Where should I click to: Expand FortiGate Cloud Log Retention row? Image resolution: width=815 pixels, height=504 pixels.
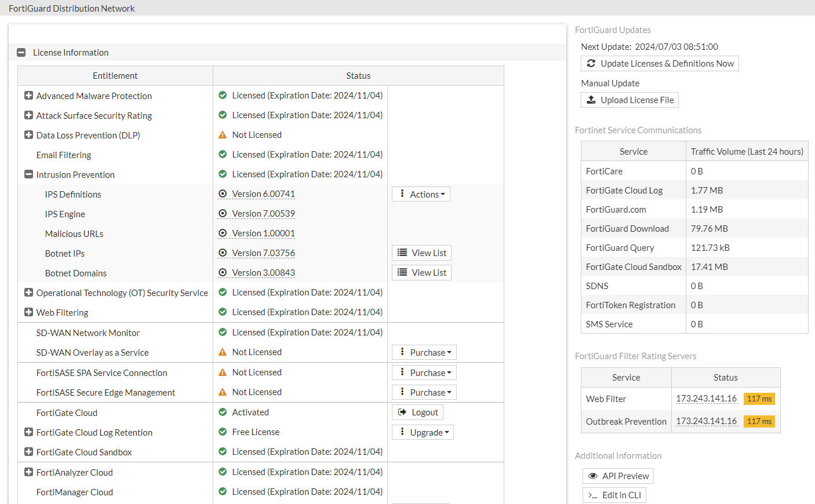click(28, 432)
